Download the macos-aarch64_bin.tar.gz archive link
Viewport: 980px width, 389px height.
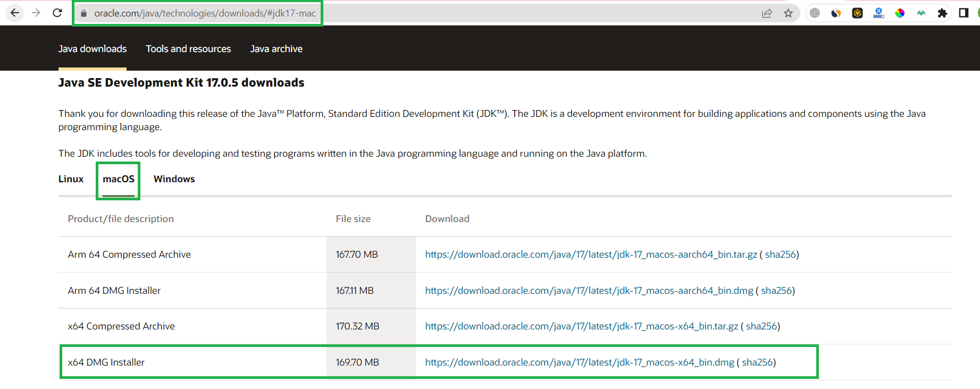coord(591,255)
